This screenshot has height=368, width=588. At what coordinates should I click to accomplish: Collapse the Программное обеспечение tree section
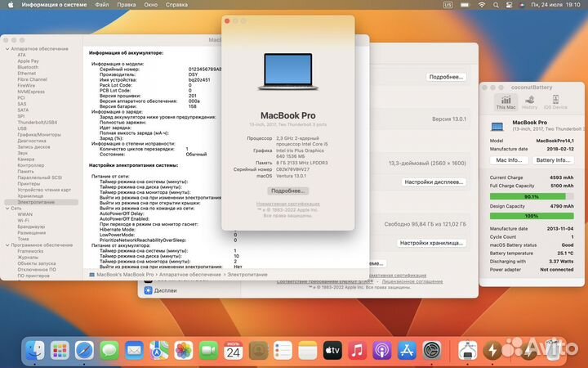[x=7, y=245]
